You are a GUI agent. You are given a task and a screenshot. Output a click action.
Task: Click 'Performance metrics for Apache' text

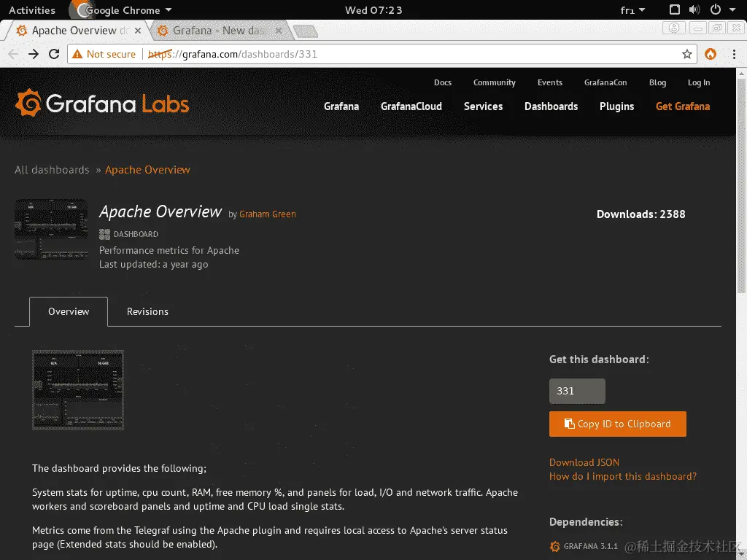[169, 251]
